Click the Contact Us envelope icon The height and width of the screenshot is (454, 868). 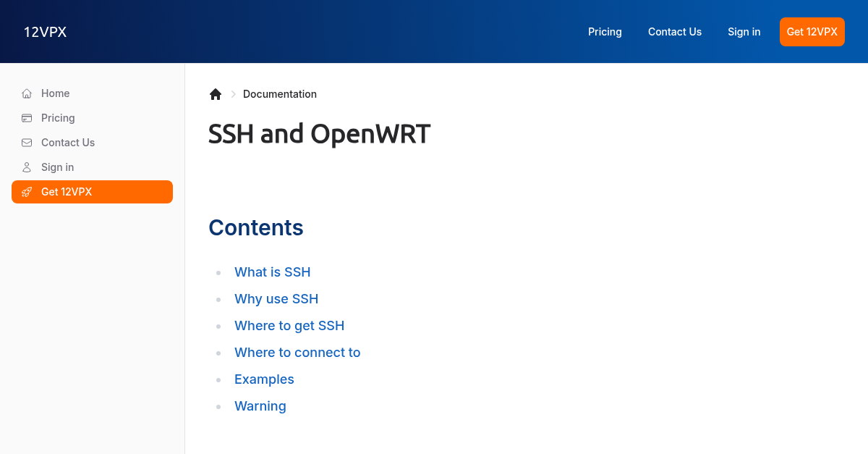click(27, 143)
